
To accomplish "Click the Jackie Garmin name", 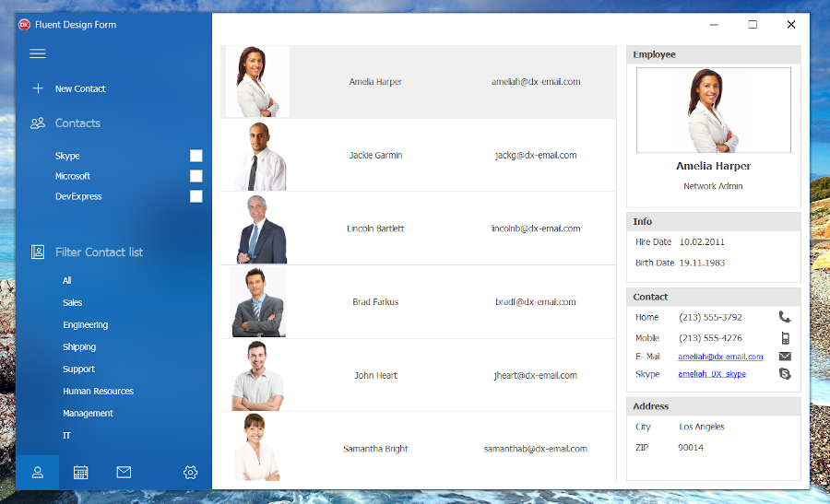I will coord(376,155).
